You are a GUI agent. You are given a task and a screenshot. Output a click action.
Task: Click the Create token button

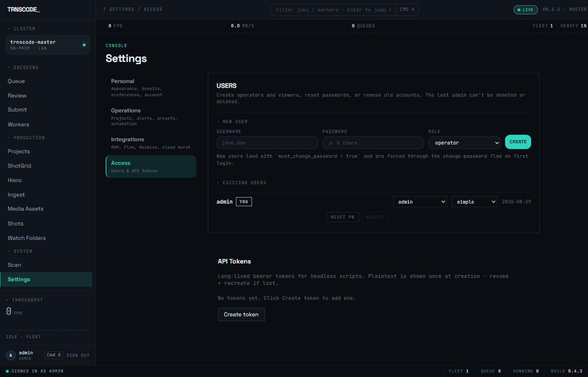pyautogui.click(x=241, y=315)
